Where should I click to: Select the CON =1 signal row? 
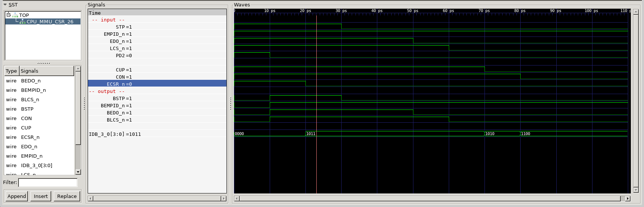157,77
